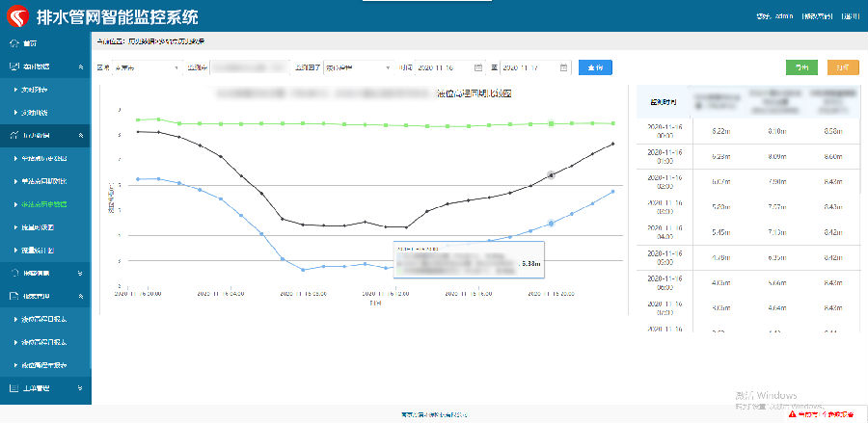Click the report printing document icon in sidebar
Image resolution: width=868 pixels, height=423 pixels.
click(x=14, y=296)
